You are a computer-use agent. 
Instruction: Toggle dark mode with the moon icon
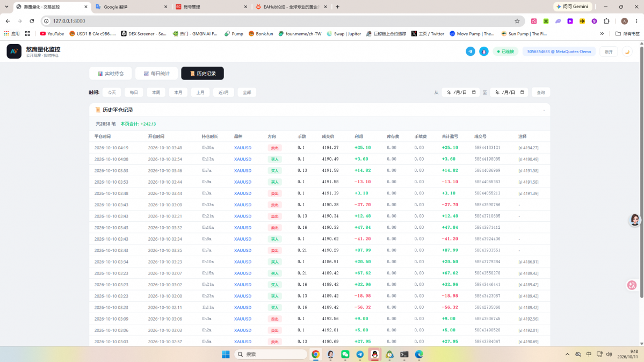tap(627, 52)
